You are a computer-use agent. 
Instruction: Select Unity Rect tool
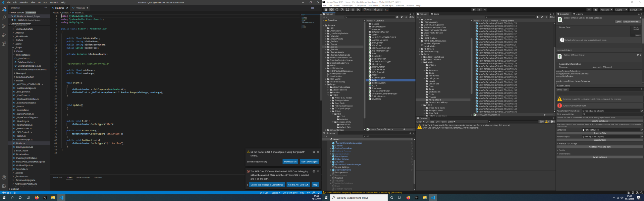tap(347, 10)
